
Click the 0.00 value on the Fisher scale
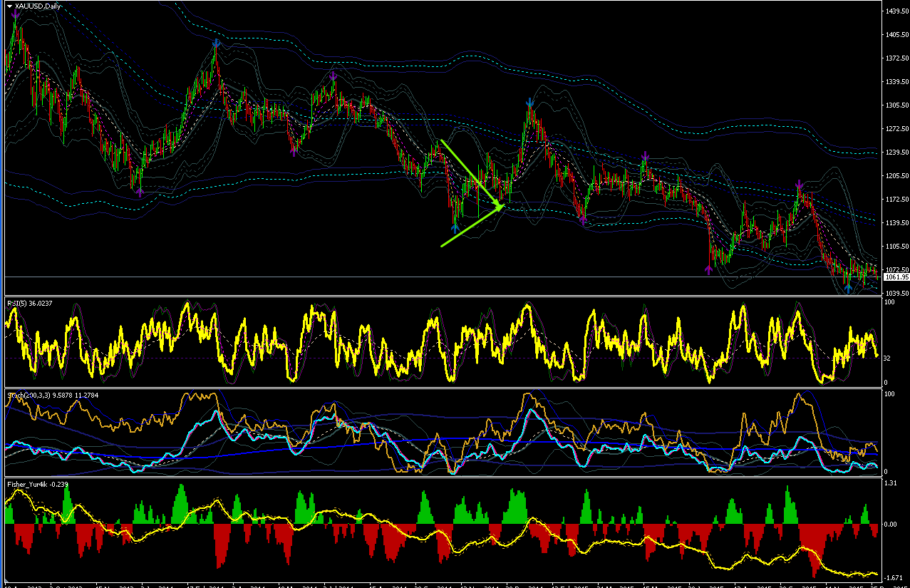point(891,525)
